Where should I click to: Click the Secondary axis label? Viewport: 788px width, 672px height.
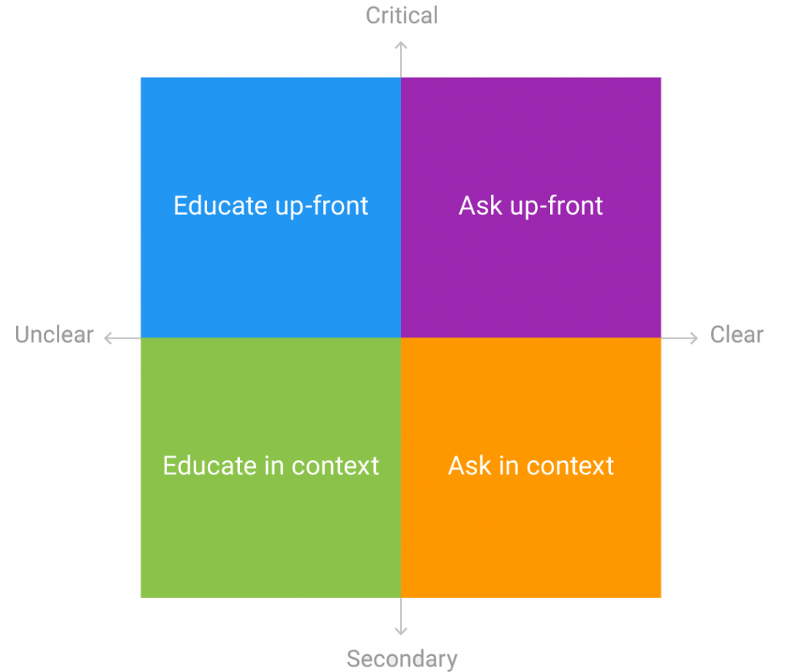pos(402,659)
